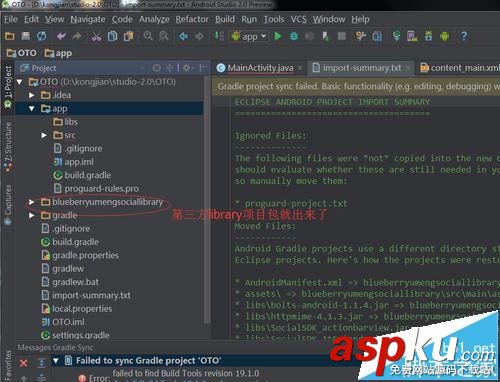This screenshot has width=500, height=382.
Task: Open the Navigate menu
Action: tap(88, 19)
